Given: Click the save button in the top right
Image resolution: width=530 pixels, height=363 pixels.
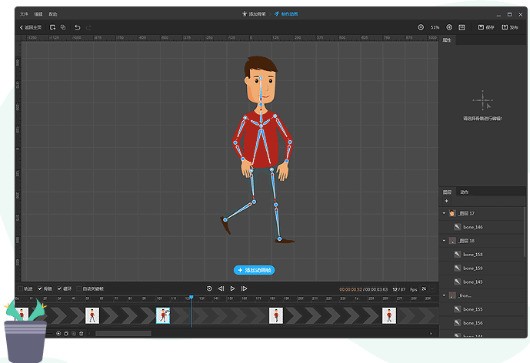Looking at the screenshot, I should pyautogui.click(x=486, y=27).
